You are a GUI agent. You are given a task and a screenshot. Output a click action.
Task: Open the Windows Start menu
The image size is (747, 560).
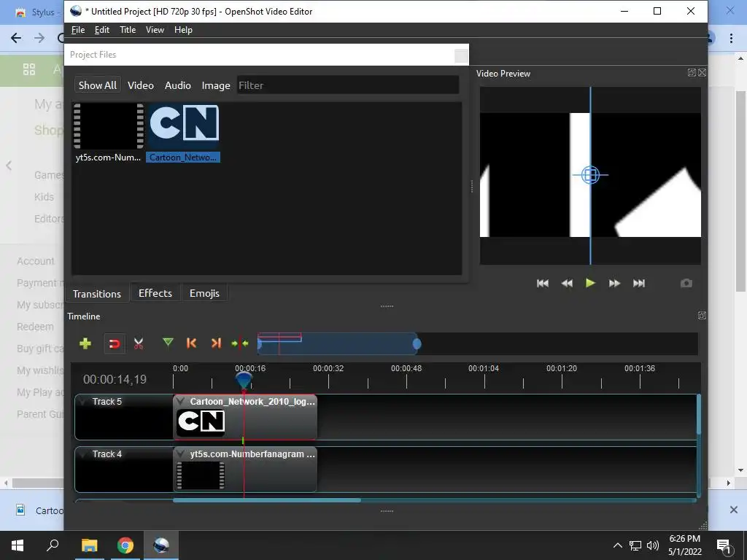[18, 545]
